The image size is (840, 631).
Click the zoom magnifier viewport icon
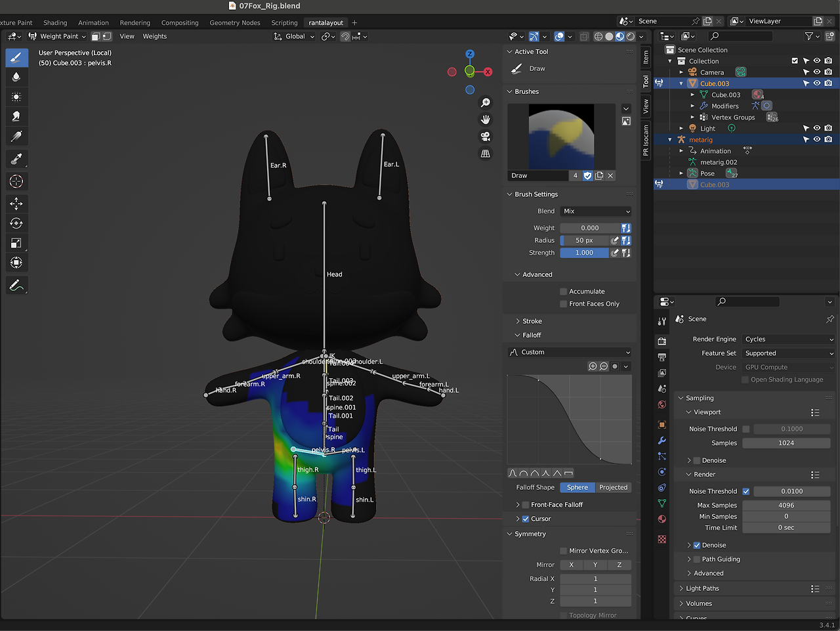(486, 102)
